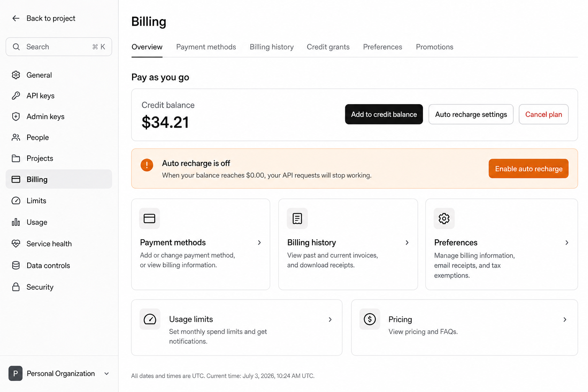The image size is (588, 392).
Task: Select Limits in the sidebar
Action: 59,201
